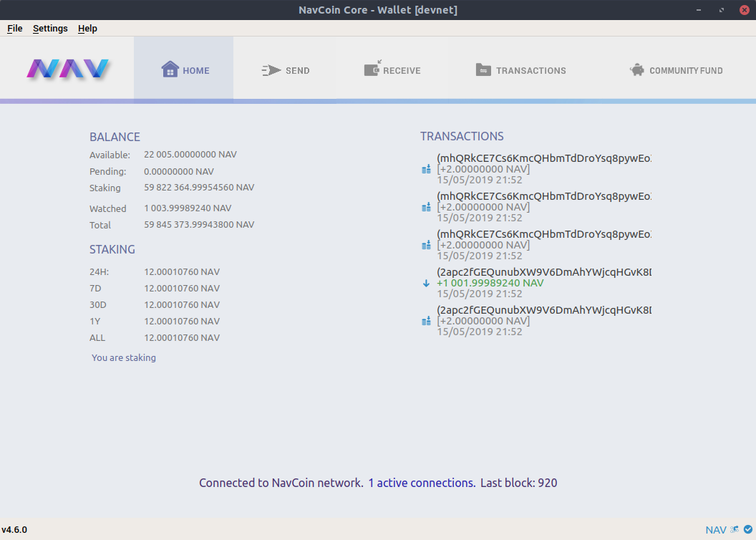This screenshot has width=756, height=540.
Task: Click the staking icon of the second mhQRkCE7 transaction
Action: [426, 207]
